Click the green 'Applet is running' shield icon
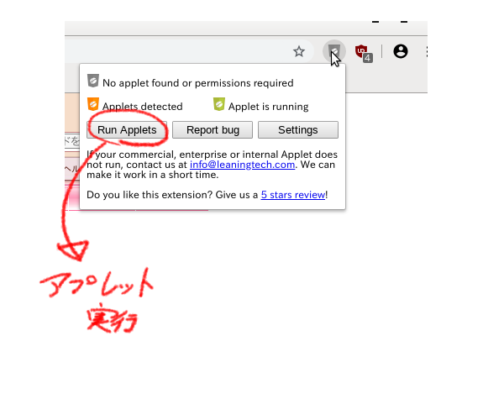Image resolution: width=504 pixels, height=420 pixels. 219,104
